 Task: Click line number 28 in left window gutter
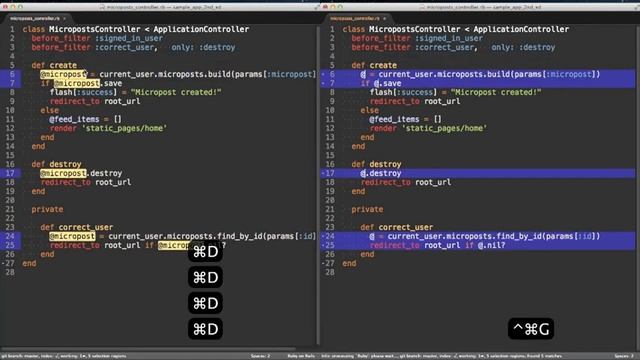click(10, 272)
